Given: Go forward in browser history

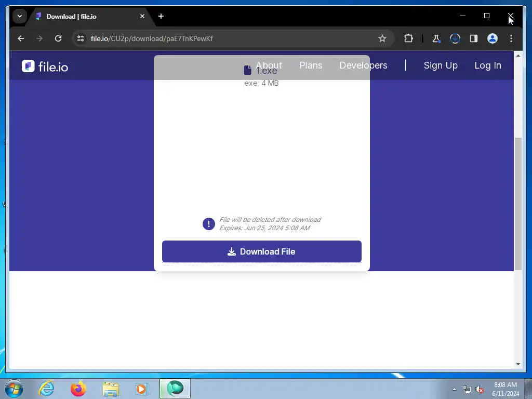Looking at the screenshot, I should [x=39, y=38].
